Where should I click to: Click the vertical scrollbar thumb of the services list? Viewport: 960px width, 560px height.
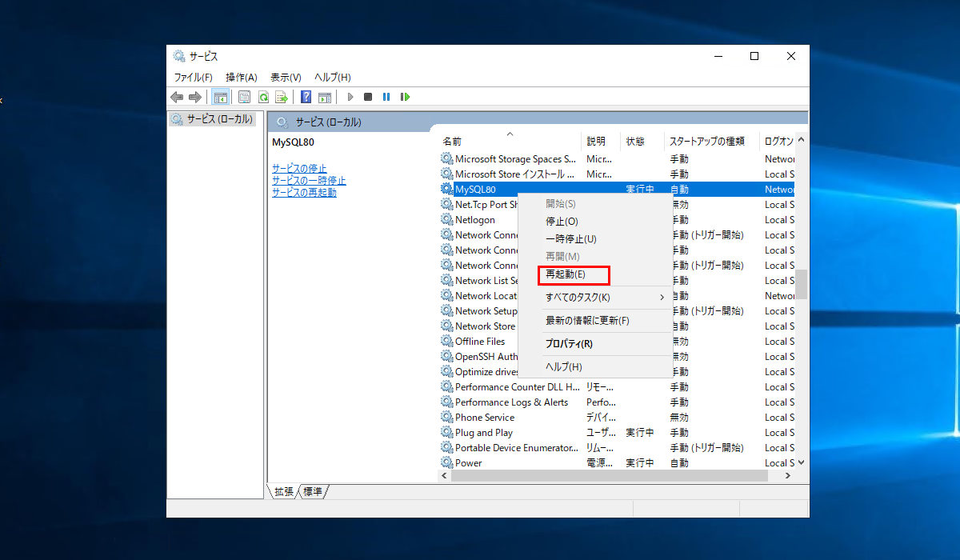pos(801,284)
